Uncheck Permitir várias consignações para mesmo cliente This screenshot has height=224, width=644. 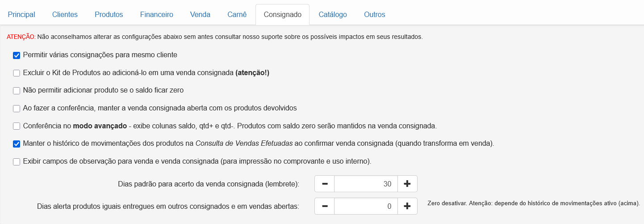[17, 55]
